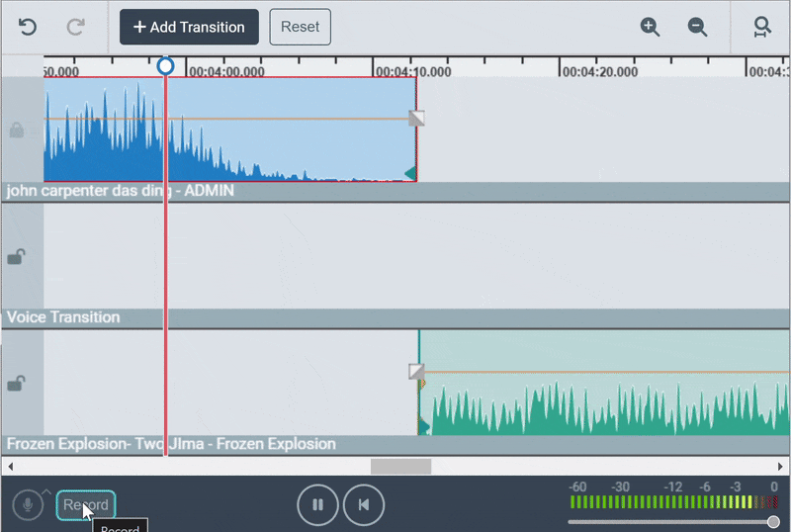Expand microphone options with the small caret

(x=46, y=491)
